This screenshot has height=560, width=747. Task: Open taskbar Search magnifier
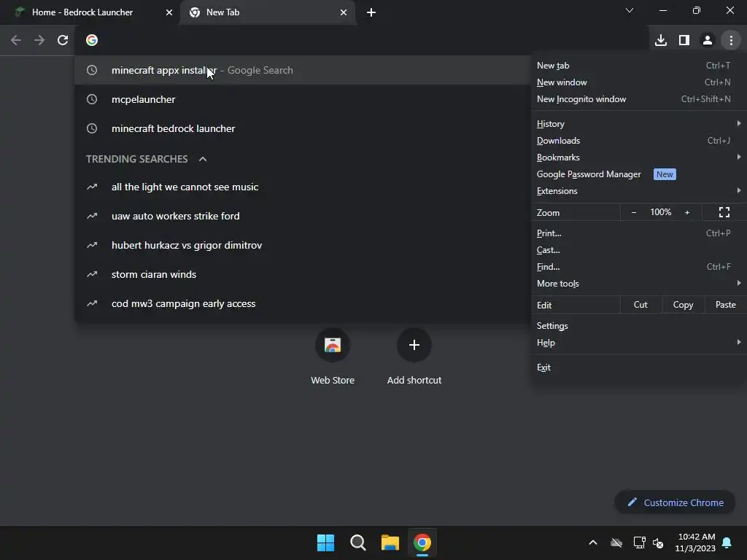[357, 542]
